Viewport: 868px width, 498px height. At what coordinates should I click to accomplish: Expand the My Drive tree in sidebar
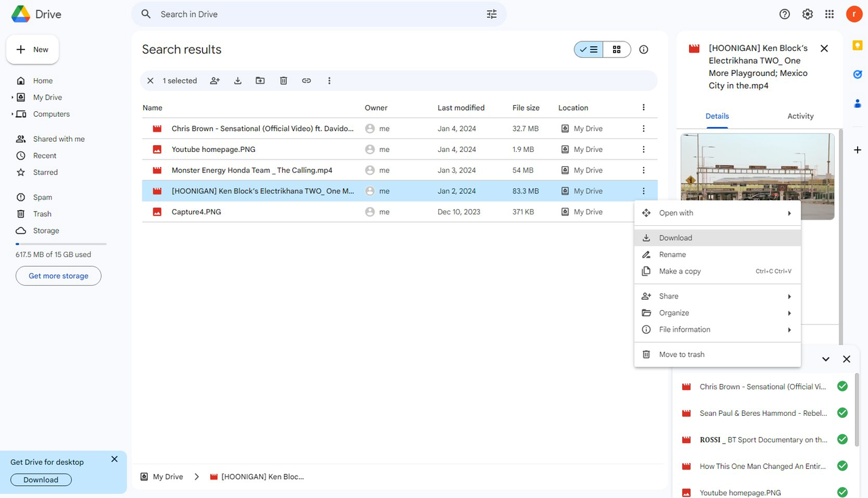[12, 98]
